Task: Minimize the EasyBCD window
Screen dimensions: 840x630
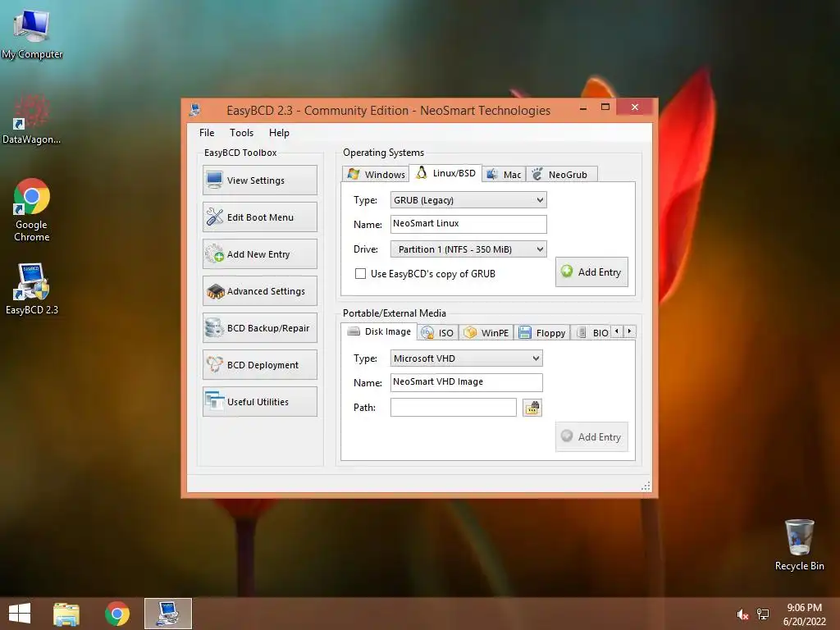Action: click(583, 107)
